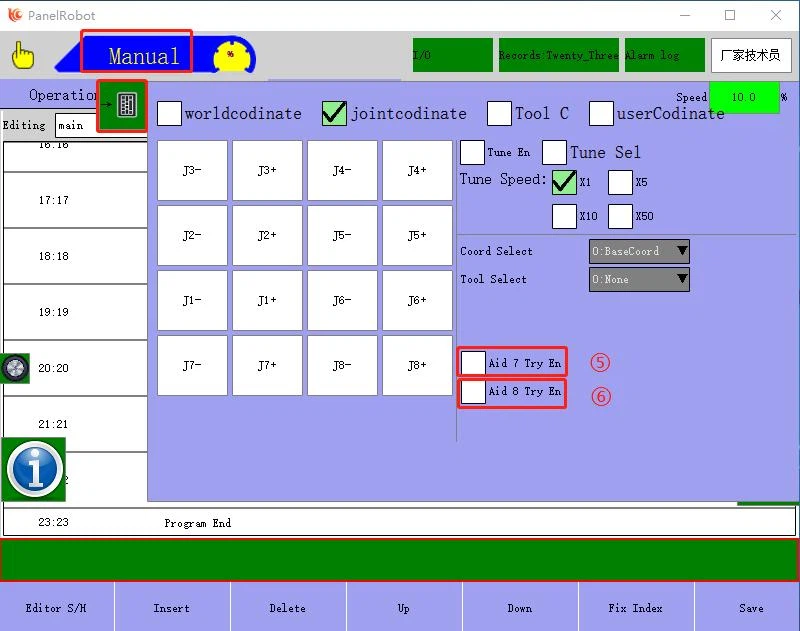Image resolution: width=800 pixels, height=631 pixels.
Task: Uncheck the jointcodinate checkbox
Action: coord(335,113)
